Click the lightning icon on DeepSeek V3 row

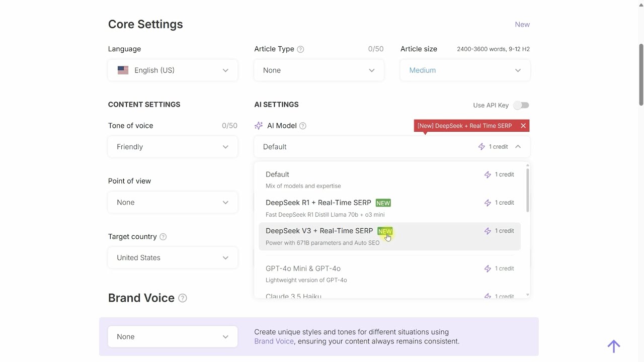(x=488, y=231)
